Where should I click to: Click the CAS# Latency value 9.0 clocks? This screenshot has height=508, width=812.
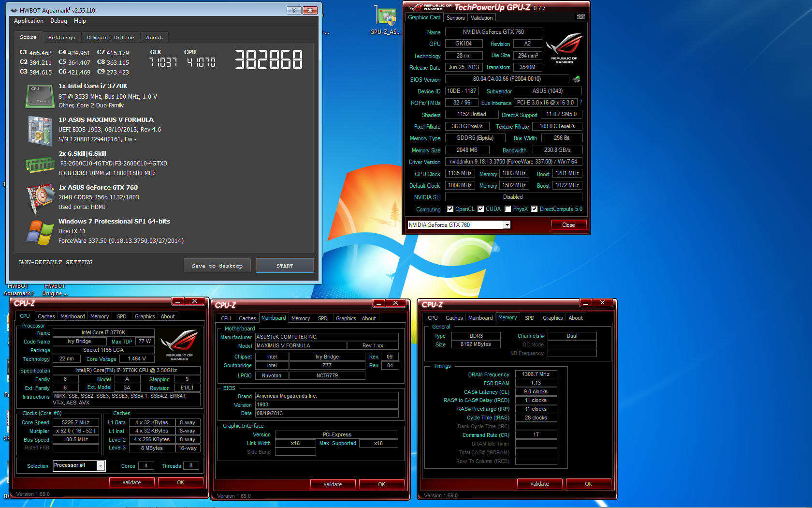pos(536,391)
